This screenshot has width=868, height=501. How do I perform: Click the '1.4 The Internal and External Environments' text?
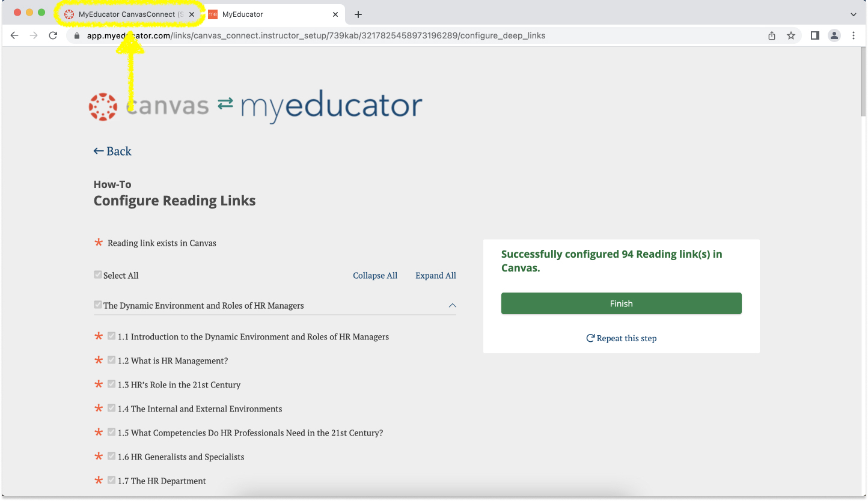coord(200,409)
